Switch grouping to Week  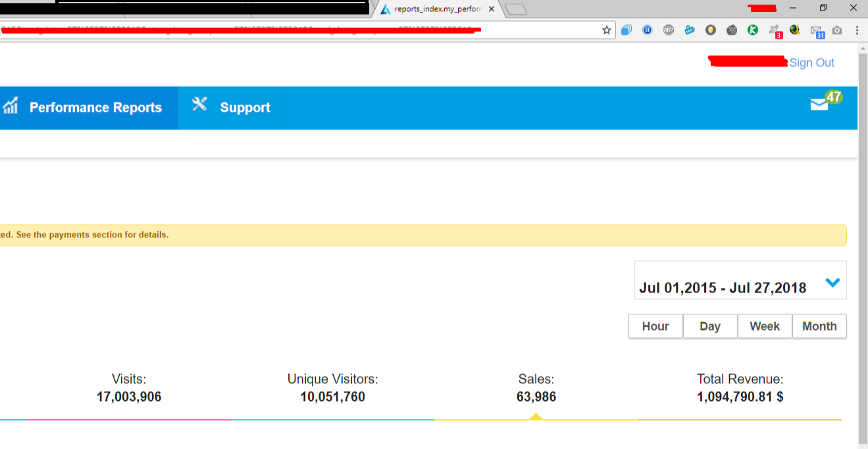coord(765,326)
